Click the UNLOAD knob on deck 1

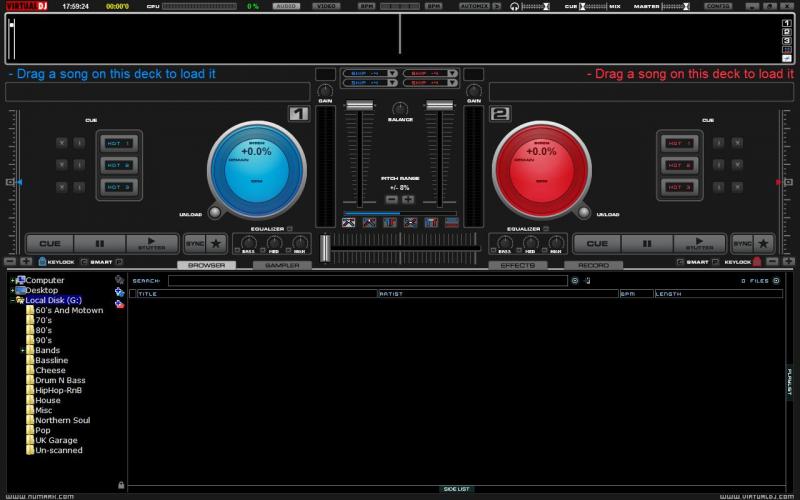(215, 212)
